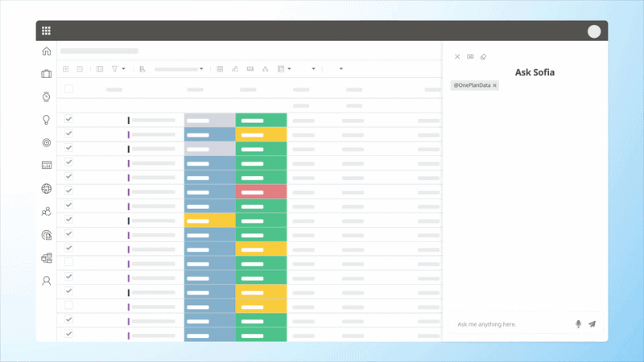
Task: Click the microphone icon in Ask Sofia
Action: (578, 324)
